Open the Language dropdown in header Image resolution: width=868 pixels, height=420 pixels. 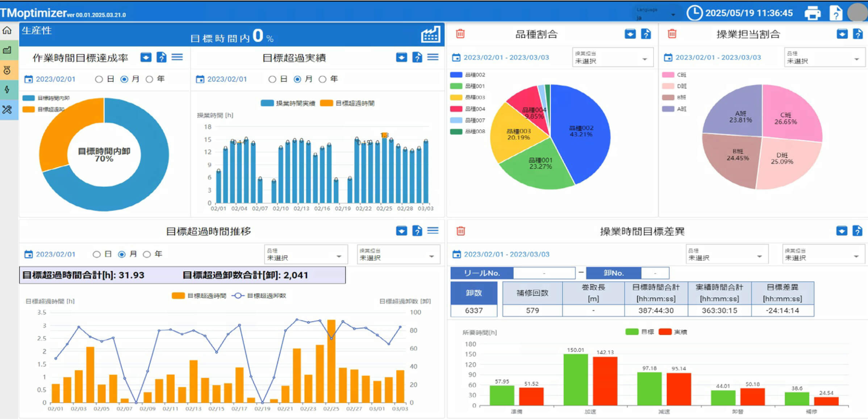[656, 14]
